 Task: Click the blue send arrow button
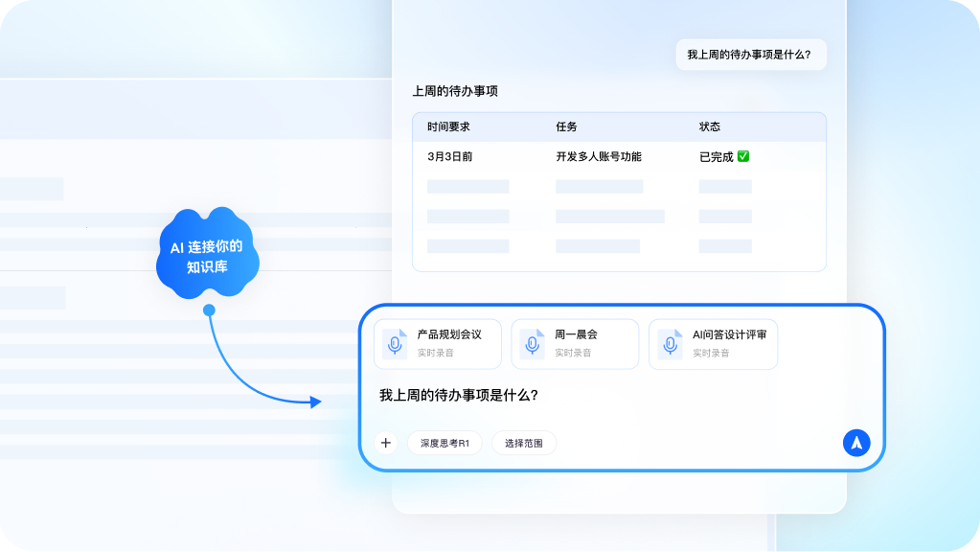[x=855, y=442]
